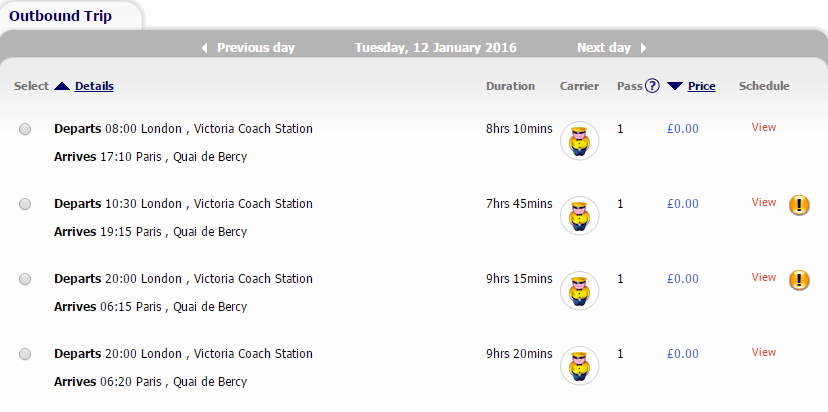Sort results by the Price link
The width and height of the screenshot is (828, 412).
coord(701,86)
